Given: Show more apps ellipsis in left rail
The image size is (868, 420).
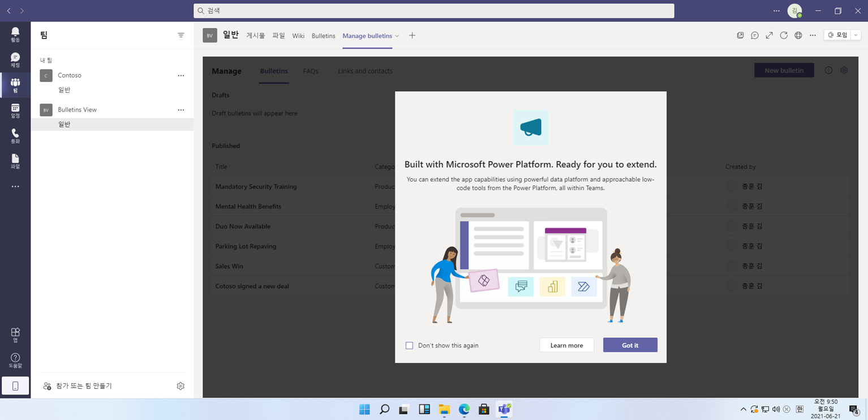Looking at the screenshot, I should click(15, 186).
